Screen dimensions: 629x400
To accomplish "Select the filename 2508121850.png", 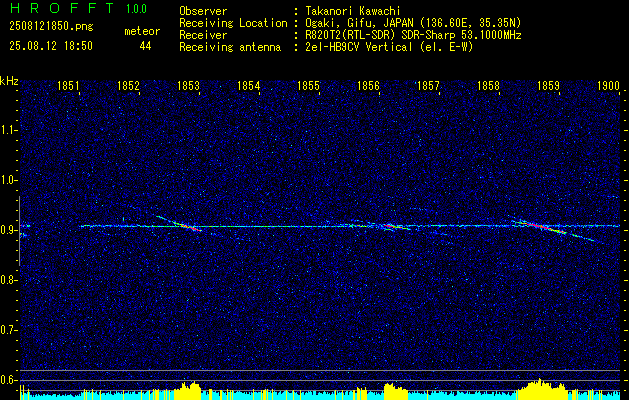I will [x=51, y=26].
